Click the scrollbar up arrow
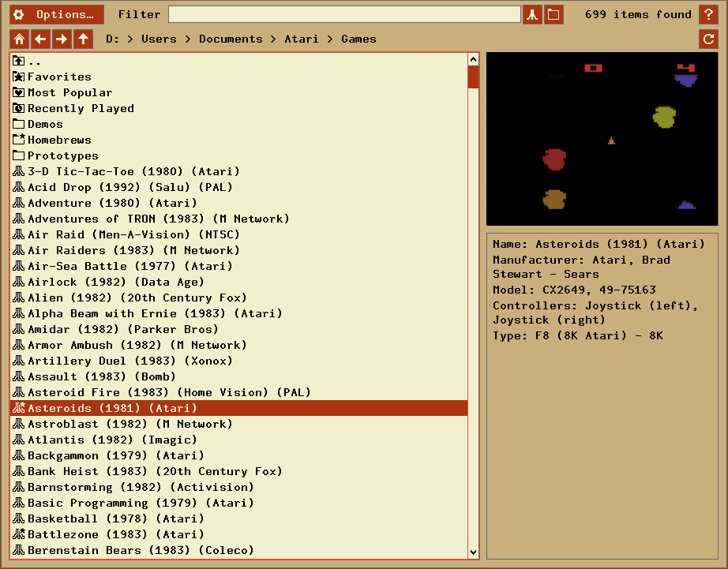 [473, 59]
